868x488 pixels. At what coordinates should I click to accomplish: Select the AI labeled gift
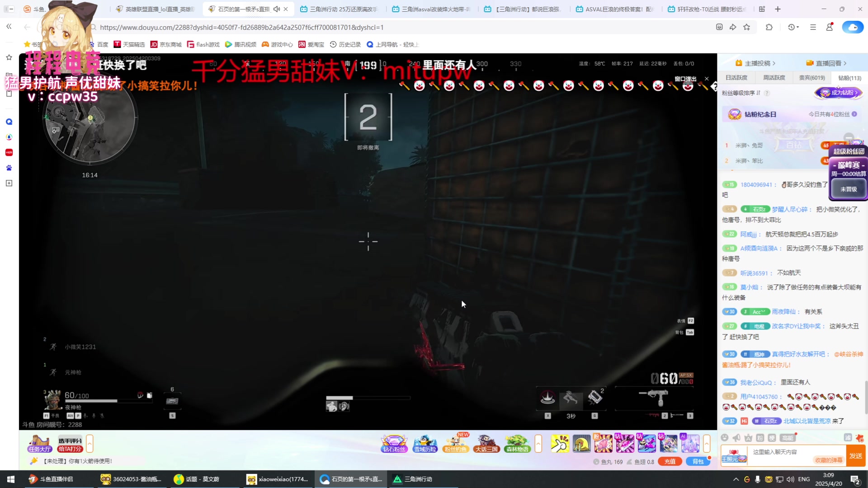coord(690,444)
